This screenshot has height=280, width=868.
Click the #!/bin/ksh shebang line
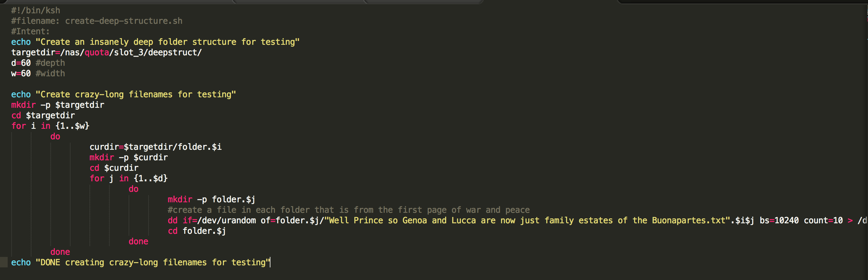[36, 10]
